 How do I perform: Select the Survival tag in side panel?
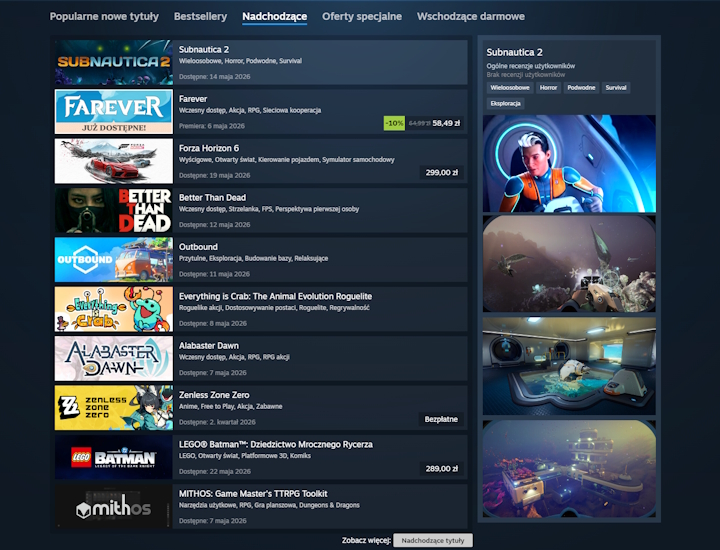(x=616, y=88)
